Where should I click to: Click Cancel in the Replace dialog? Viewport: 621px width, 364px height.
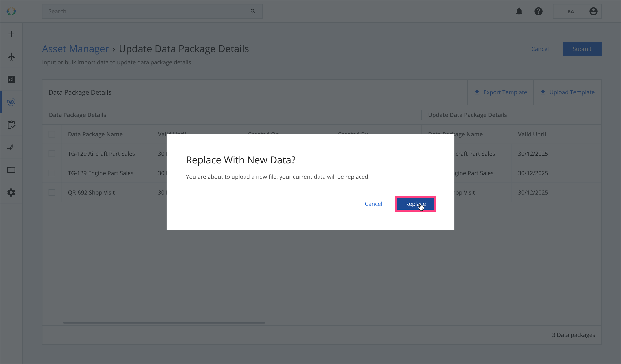373,204
